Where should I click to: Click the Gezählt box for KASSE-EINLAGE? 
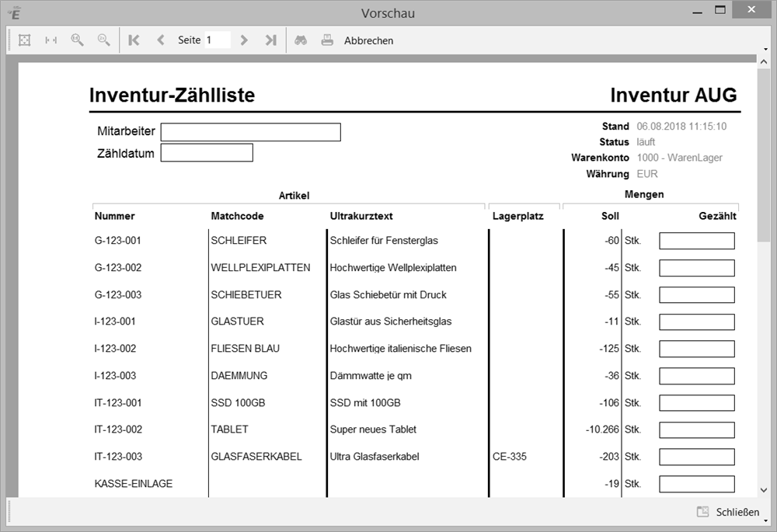click(x=697, y=484)
